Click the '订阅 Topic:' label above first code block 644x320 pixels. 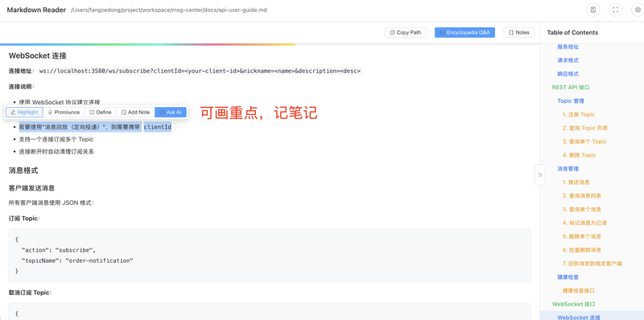(x=24, y=218)
